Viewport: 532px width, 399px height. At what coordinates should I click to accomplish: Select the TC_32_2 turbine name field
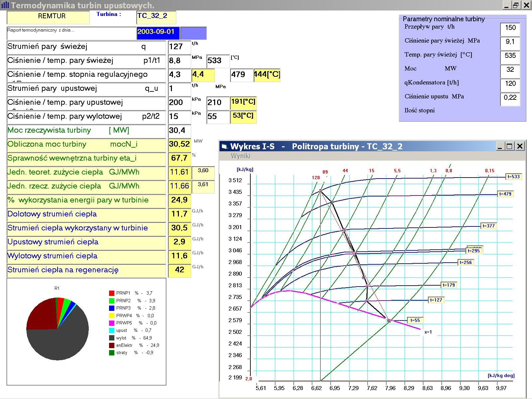[x=156, y=17]
